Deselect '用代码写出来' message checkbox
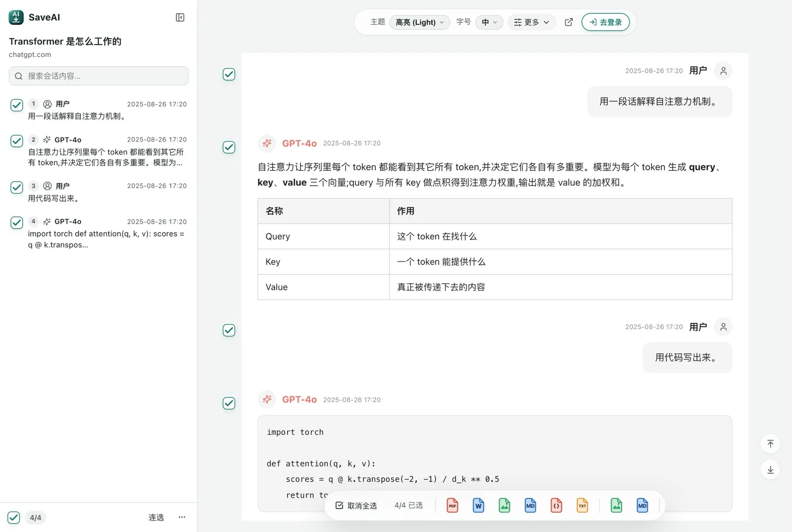This screenshot has width=792, height=532. tap(229, 330)
